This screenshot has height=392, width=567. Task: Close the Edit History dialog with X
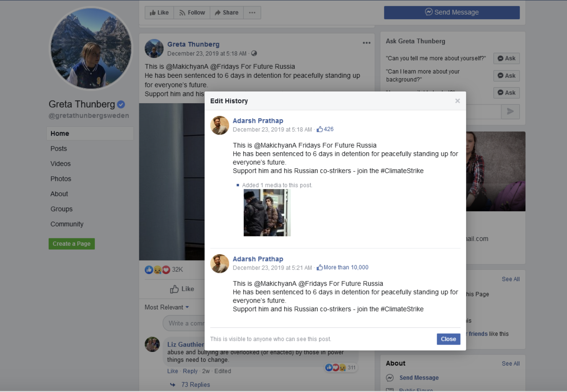[x=457, y=101]
